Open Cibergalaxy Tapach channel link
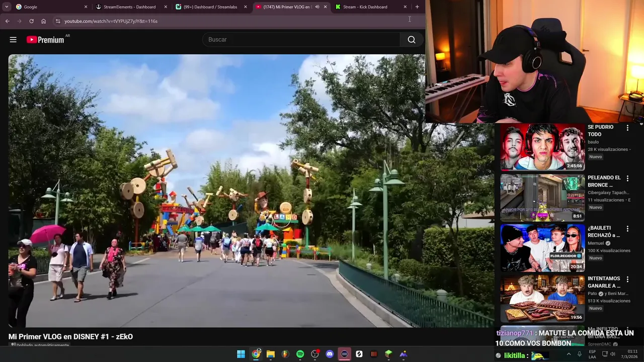This screenshot has height=362, width=644. tap(608, 193)
